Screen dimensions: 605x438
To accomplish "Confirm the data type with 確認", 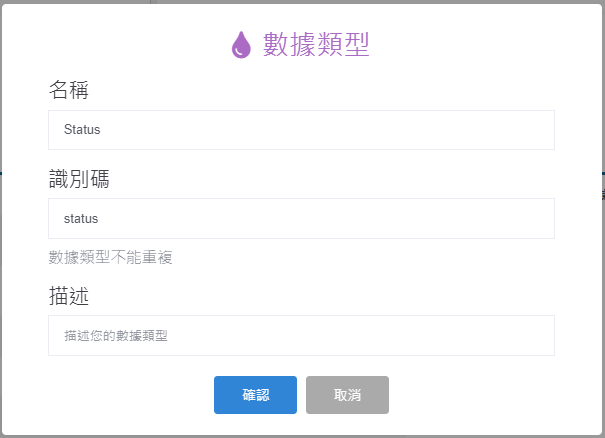I will click(255, 395).
